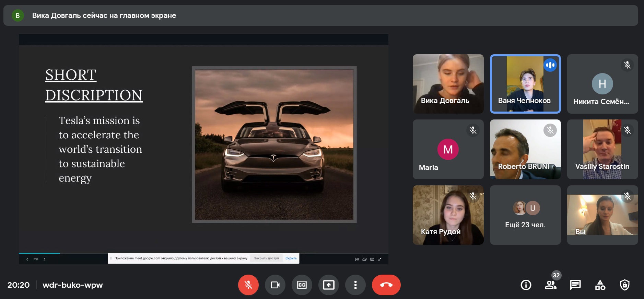Click muted mic icon on Roberto BRUNI tile
This screenshot has height=299, width=644.
550,130
